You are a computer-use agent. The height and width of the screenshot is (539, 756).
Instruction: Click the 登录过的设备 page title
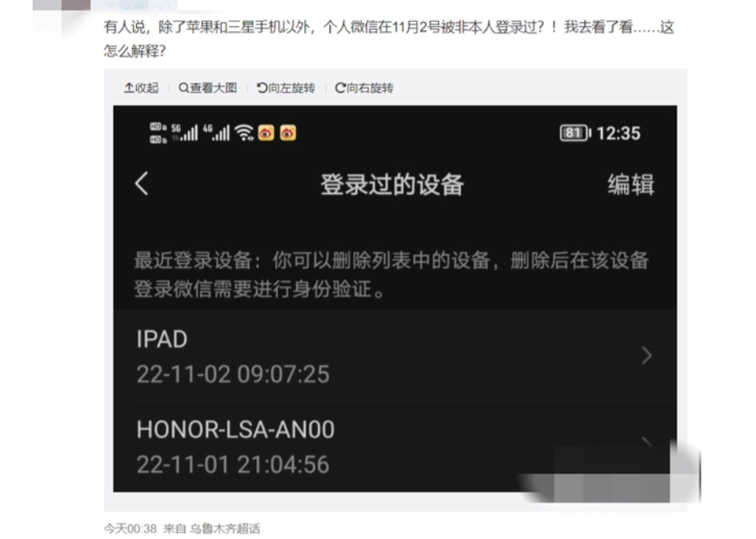point(392,184)
